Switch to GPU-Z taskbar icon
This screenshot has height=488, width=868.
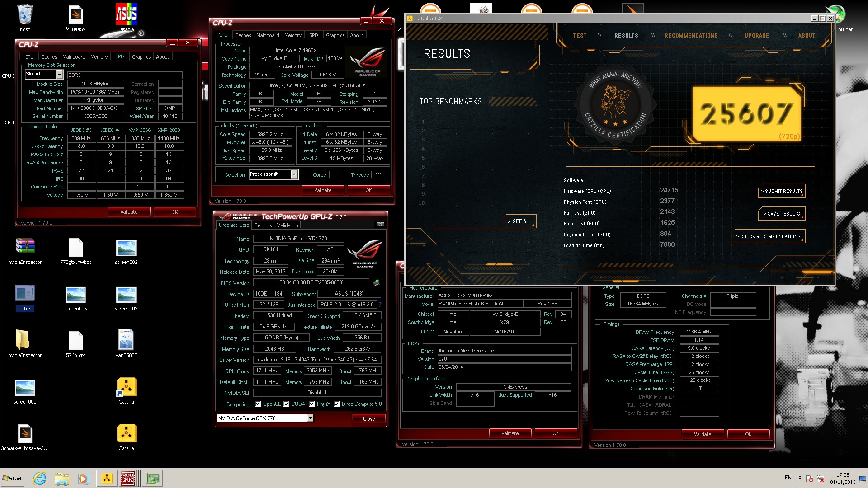(x=153, y=479)
